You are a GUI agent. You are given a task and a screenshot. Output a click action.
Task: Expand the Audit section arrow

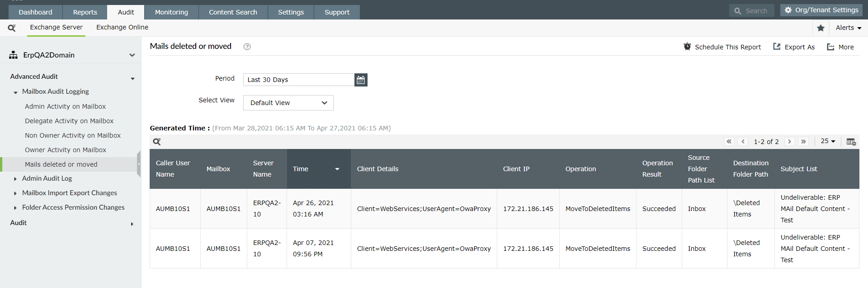click(x=132, y=224)
